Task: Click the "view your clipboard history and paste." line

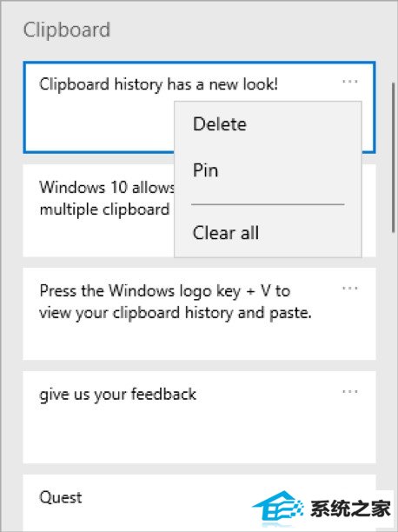Action: [x=176, y=313]
